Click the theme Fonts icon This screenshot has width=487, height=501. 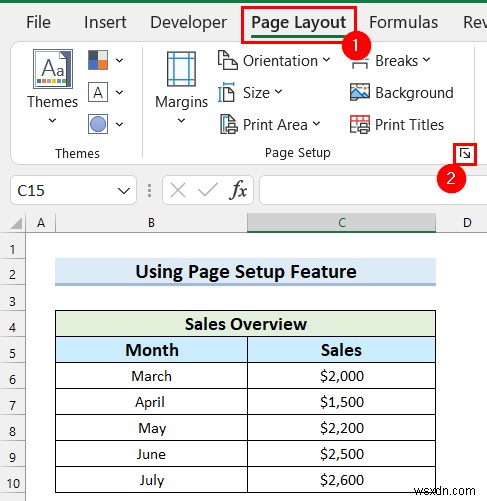click(x=98, y=92)
